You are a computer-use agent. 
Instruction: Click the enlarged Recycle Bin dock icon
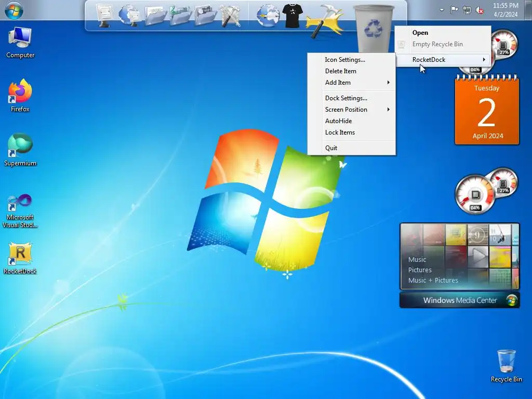pos(373,30)
